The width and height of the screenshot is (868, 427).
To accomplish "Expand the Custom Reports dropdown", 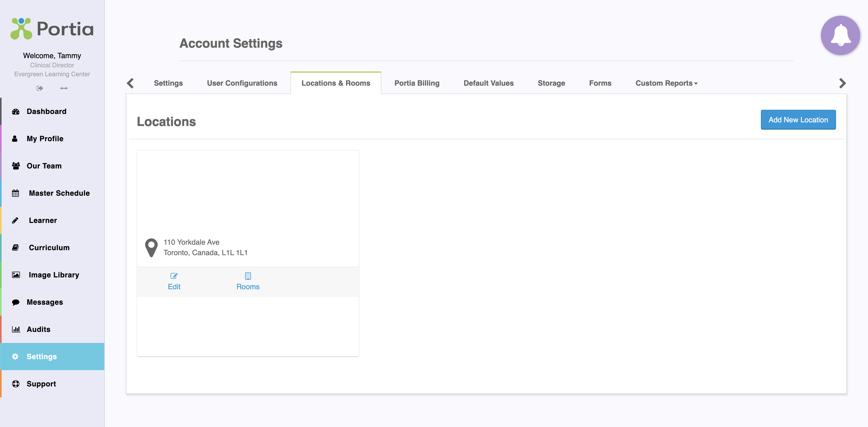I will pyautogui.click(x=666, y=83).
